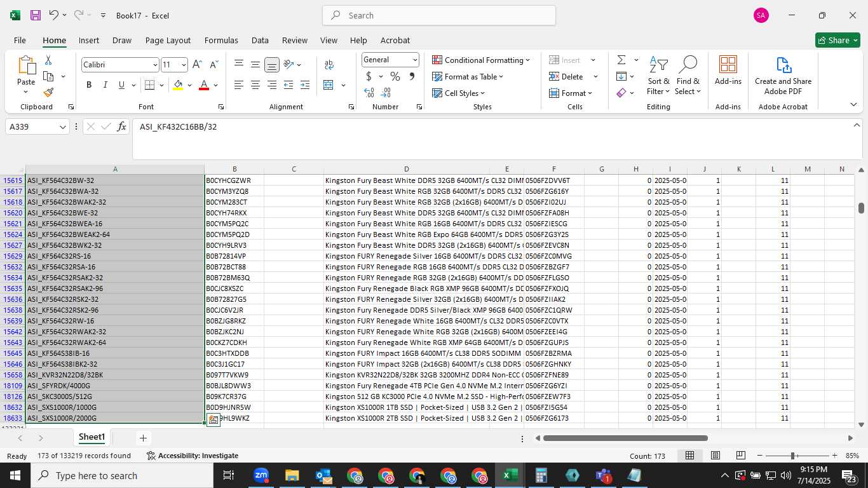Toggle Italic formatting

tap(105, 85)
